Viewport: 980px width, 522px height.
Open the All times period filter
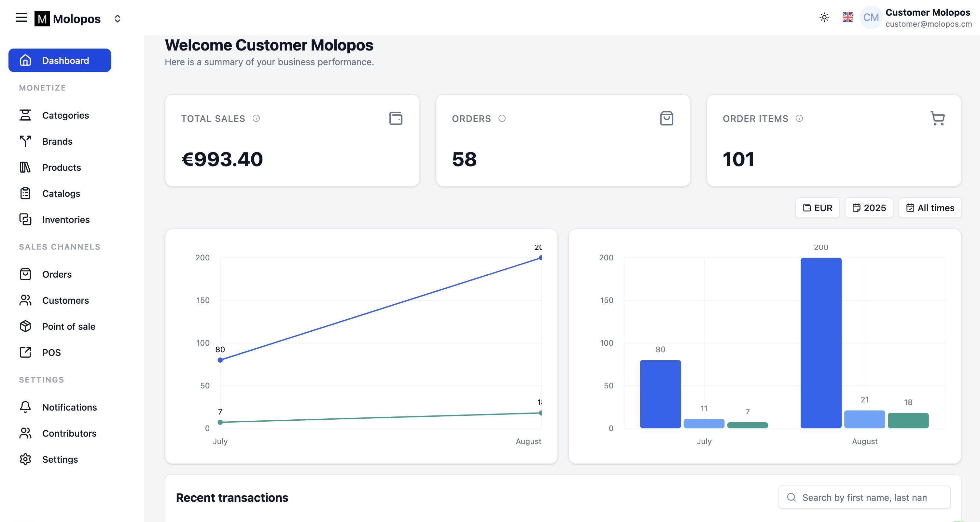[x=930, y=208]
